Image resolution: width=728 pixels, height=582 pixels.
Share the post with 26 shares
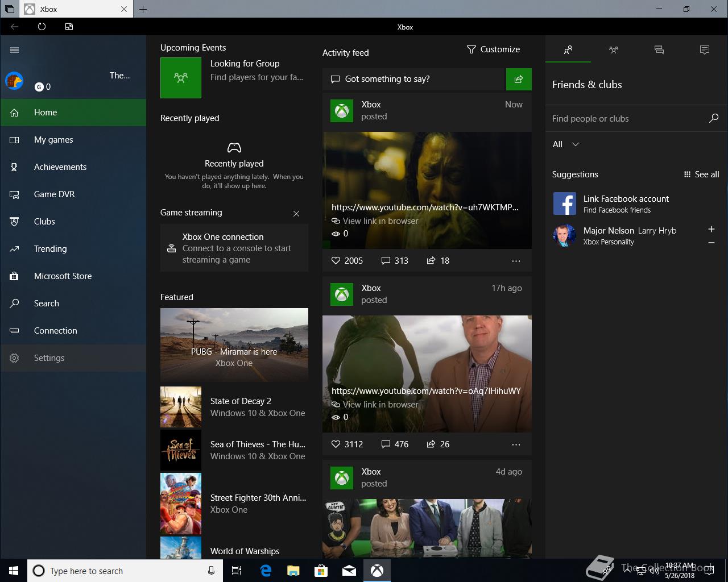tap(438, 444)
